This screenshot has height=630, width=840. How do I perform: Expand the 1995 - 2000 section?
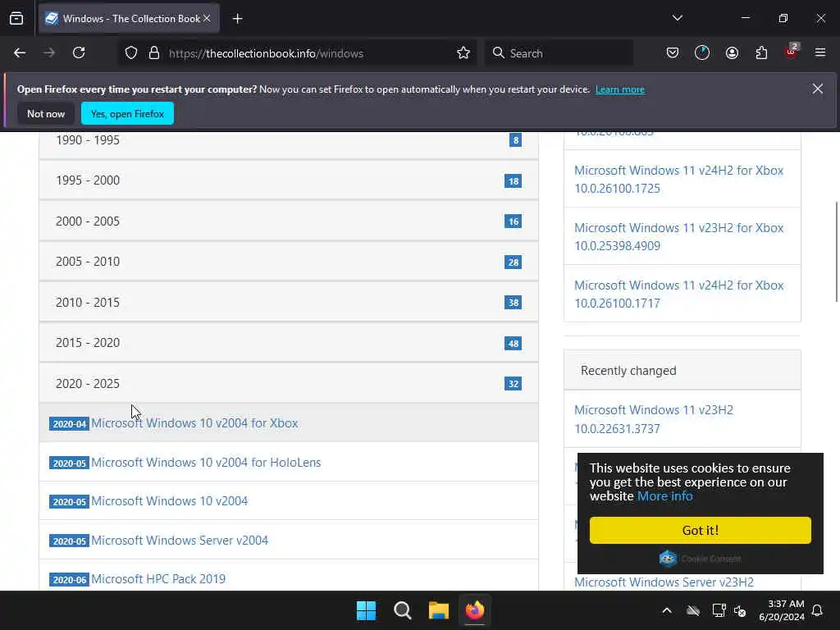tap(288, 180)
